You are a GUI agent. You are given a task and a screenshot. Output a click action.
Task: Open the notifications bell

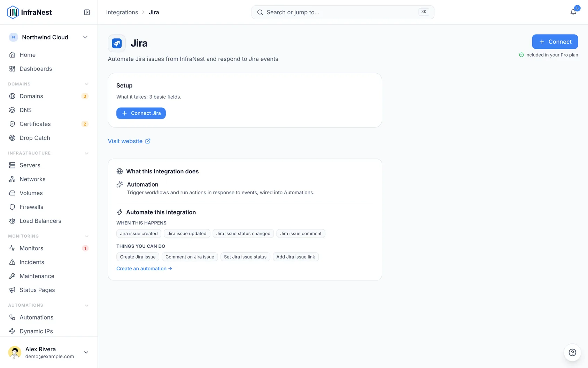(x=573, y=12)
